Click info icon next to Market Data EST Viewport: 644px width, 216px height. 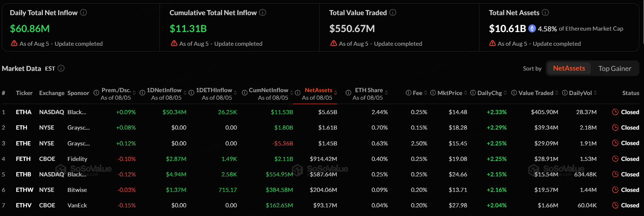61,68
